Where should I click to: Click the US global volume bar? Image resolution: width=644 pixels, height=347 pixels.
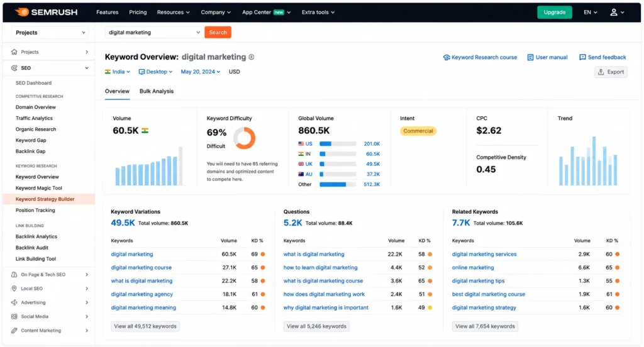[x=338, y=144]
